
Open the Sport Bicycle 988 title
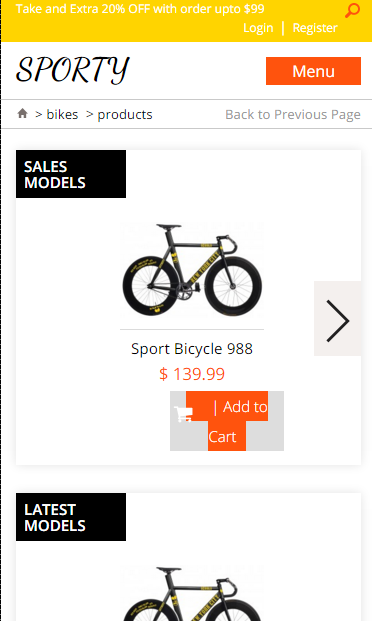point(192,349)
